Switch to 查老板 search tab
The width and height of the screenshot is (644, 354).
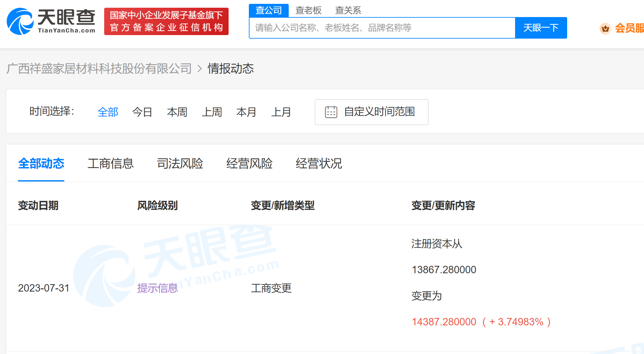point(308,10)
